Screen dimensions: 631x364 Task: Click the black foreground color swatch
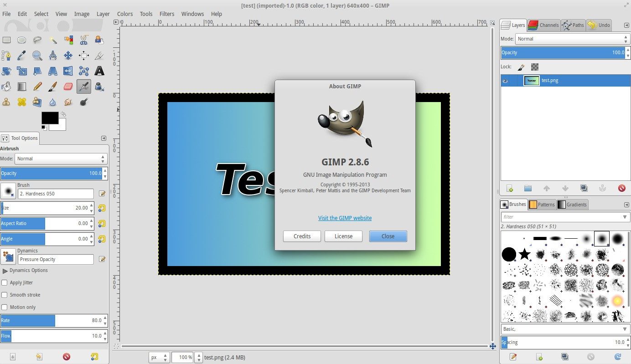point(50,118)
